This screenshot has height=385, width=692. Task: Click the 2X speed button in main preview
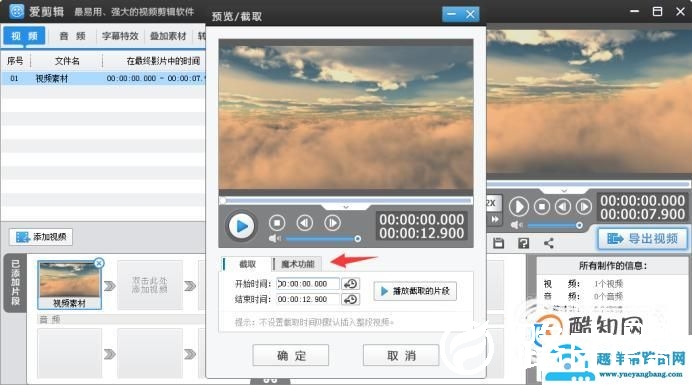click(x=493, y=203)
